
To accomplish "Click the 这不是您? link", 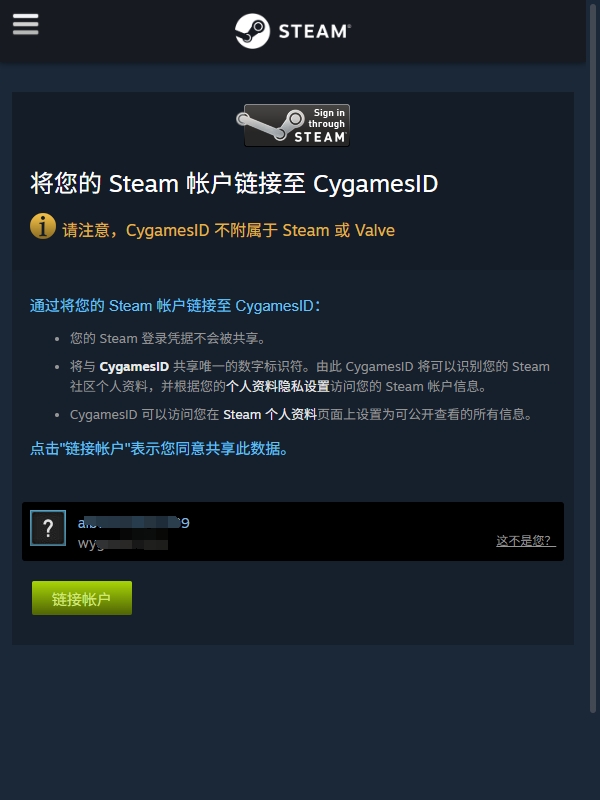I will pos(526,540).
